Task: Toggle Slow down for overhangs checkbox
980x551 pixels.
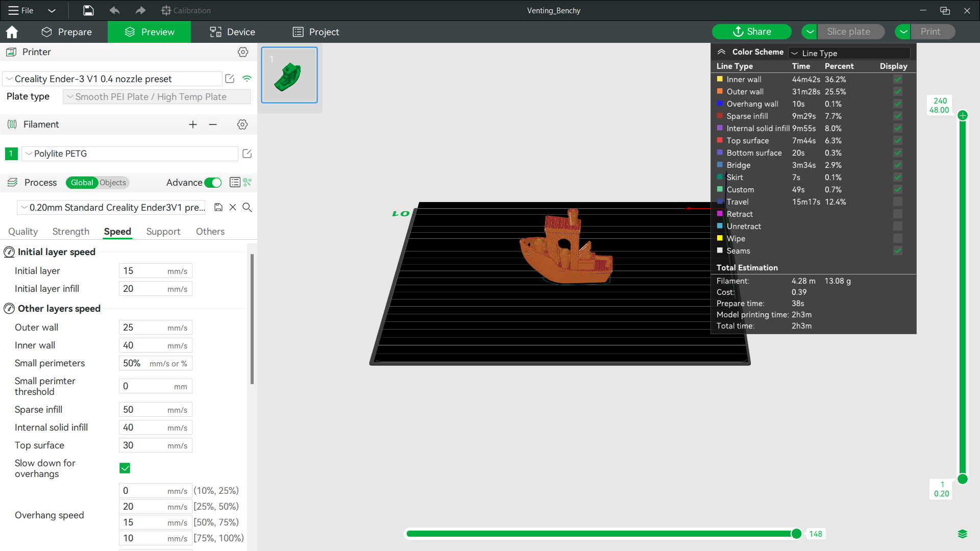Action: [125, 468]
